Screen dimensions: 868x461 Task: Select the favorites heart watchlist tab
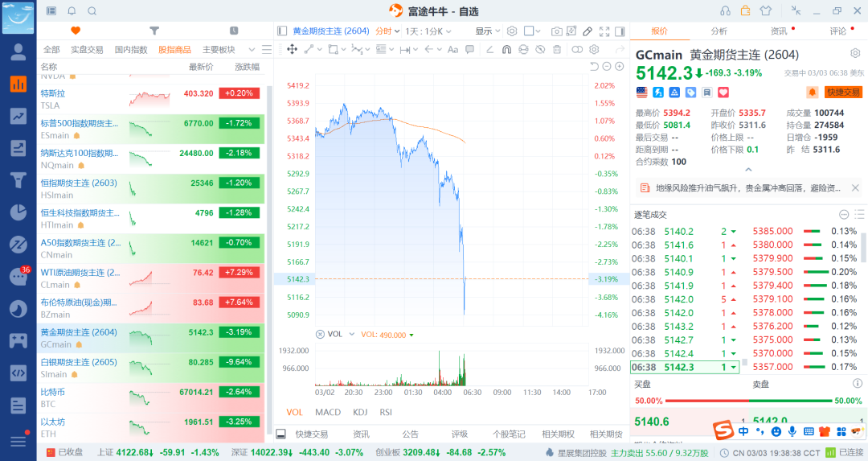76,31
